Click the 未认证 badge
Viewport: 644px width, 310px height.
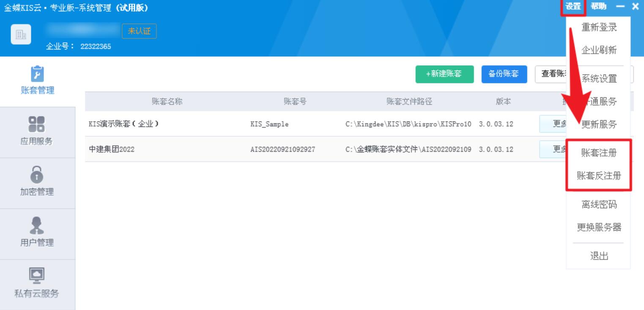[x=139, y=31]
